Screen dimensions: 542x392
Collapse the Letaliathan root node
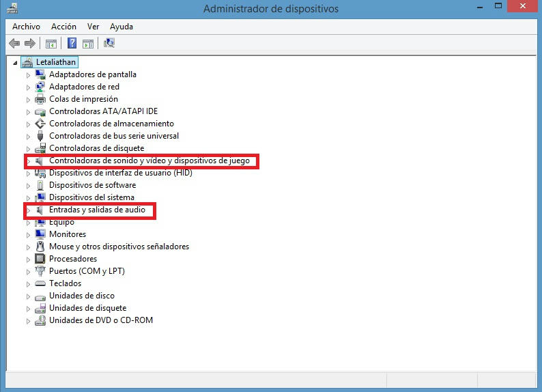coord(15,63)
